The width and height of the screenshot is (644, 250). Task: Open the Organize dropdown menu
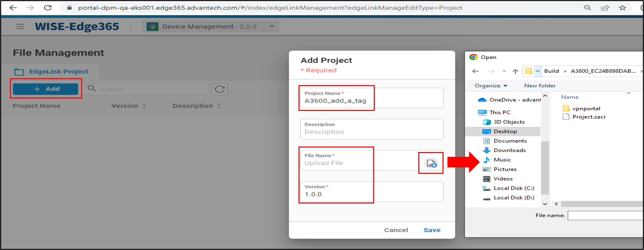click(491, 86)
